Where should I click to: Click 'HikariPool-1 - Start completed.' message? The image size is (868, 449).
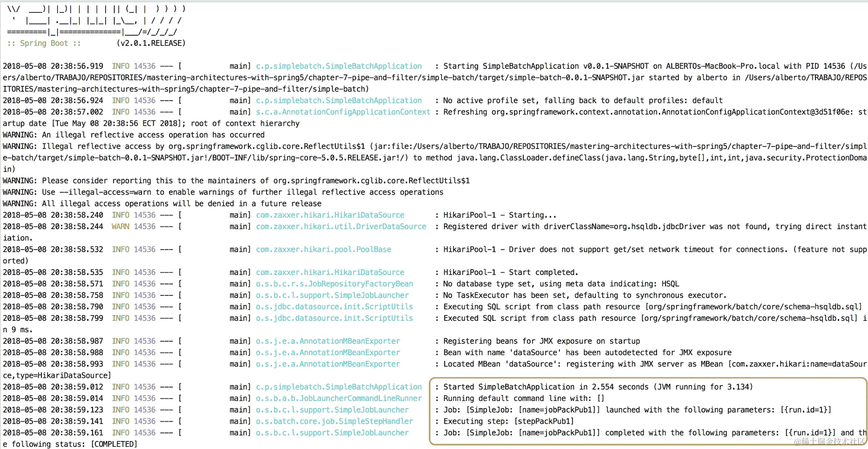click(x=511, y=272)
